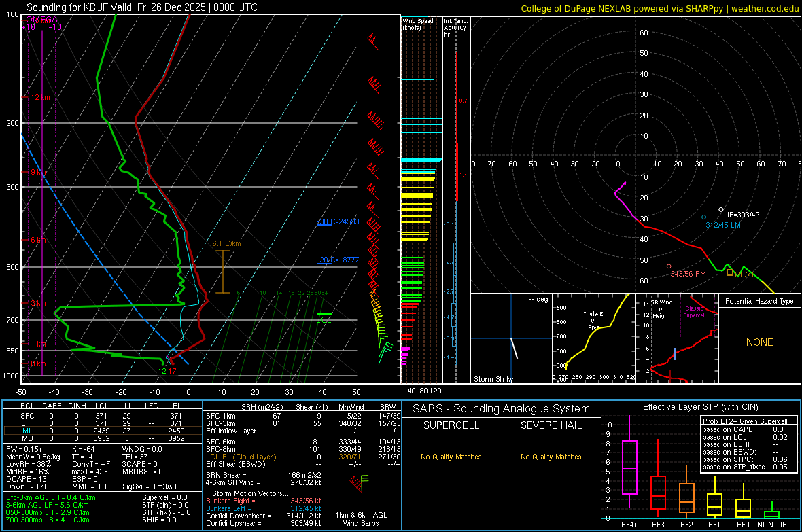Click the Effective Layer STP chart title
This screenshot has height=532, width=802.
pyautogui.click(x=700, y=407)
